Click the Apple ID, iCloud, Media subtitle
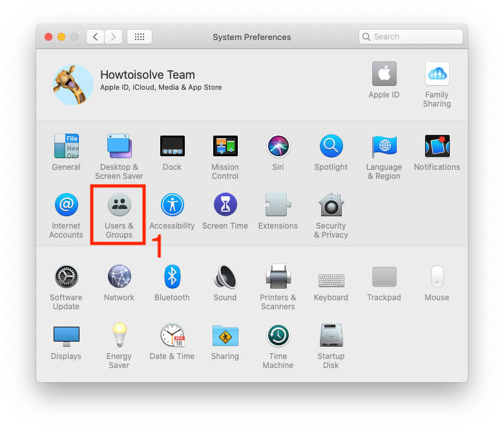504x430 pixels. click(161, 87)
